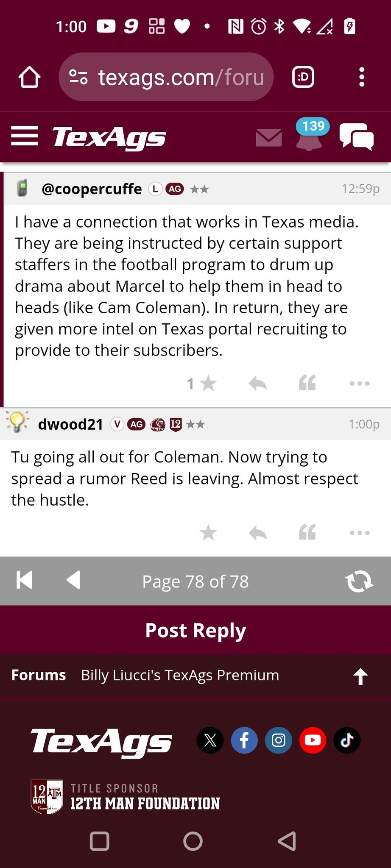The height and width of the screenshot is (868, 391).
Task: Go to the previous thread page
Action: pyautogui.click(x=73, y=580)
